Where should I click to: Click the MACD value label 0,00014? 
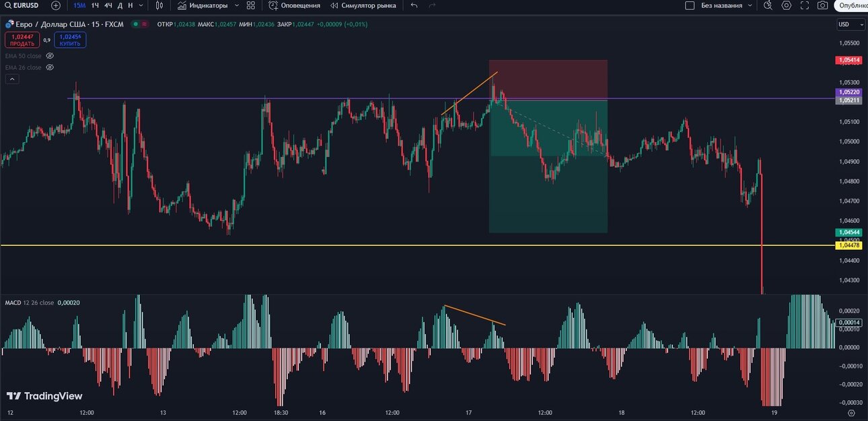[x=848, y=323]
